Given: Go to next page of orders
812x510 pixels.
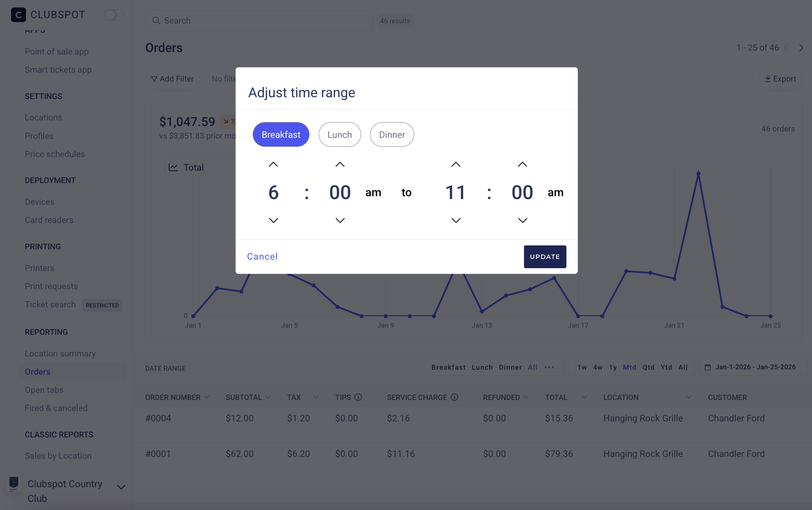Looking at the screenshot, I should 801,48.
